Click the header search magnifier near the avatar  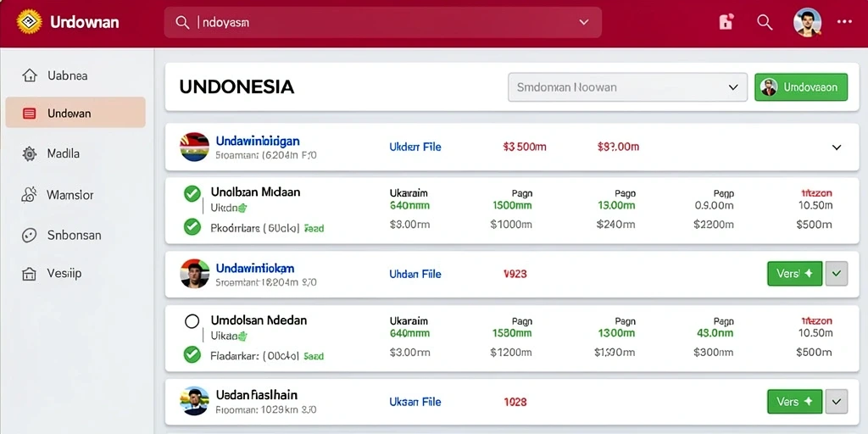[x=765, y=22]
